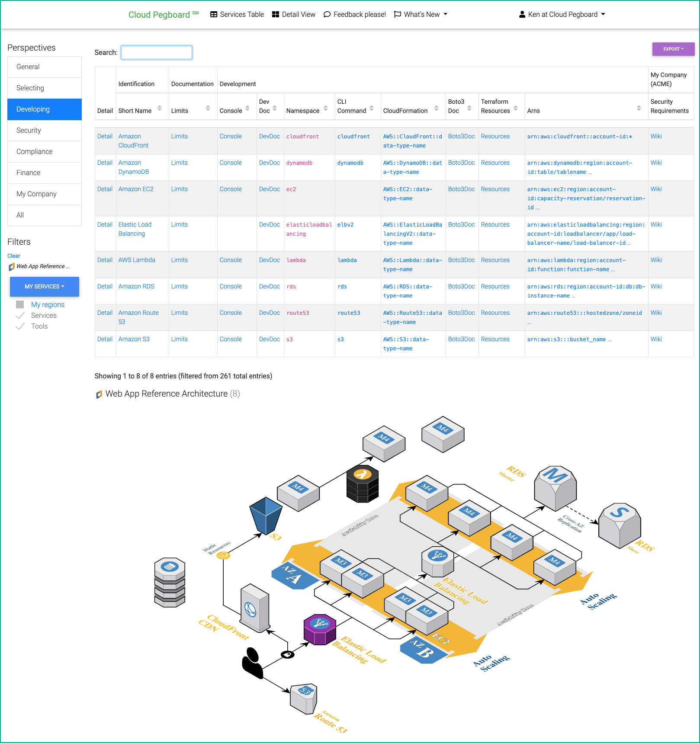The height and width of the screenshot is (743, 700).
Task: Toggle the Tools filter checkmark
Action: 20,326
